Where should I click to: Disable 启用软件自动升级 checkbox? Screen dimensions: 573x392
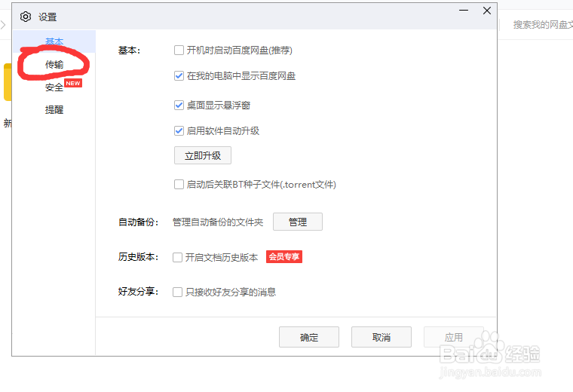[179, 130]
